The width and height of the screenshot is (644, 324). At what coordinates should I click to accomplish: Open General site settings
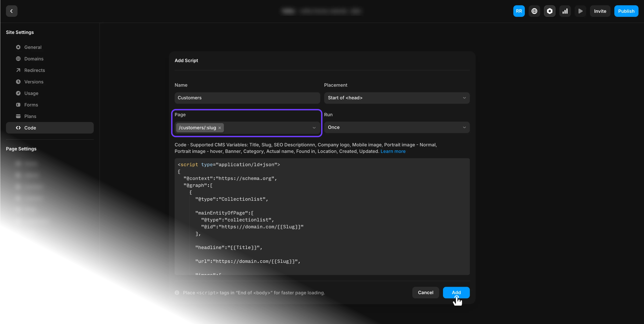tap(50, 47)
